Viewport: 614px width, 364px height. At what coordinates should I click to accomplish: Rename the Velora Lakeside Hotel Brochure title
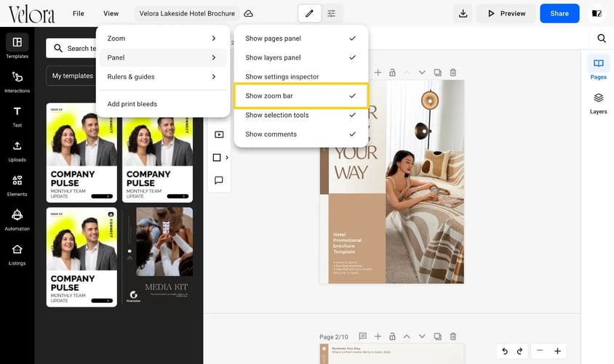point(187,13)
